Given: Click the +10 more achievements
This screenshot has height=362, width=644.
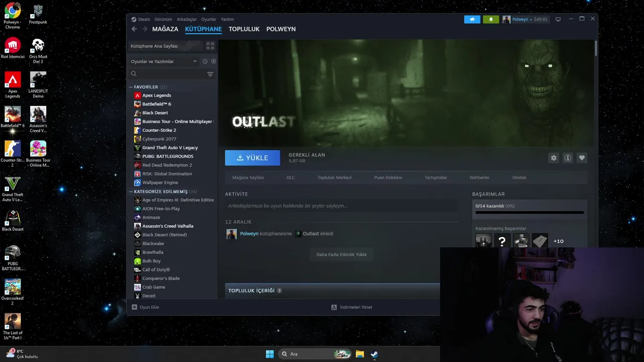Looking at the screenshot, I should tap(558, 241).
